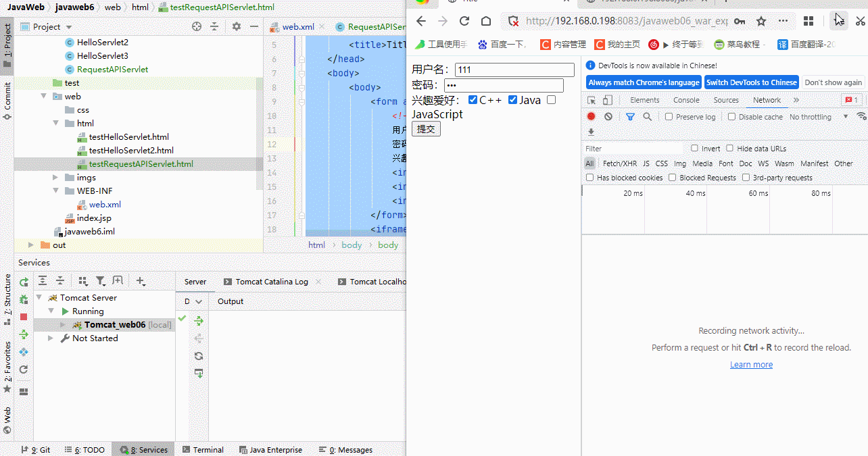Open the Learn more link

pos(751,365)
